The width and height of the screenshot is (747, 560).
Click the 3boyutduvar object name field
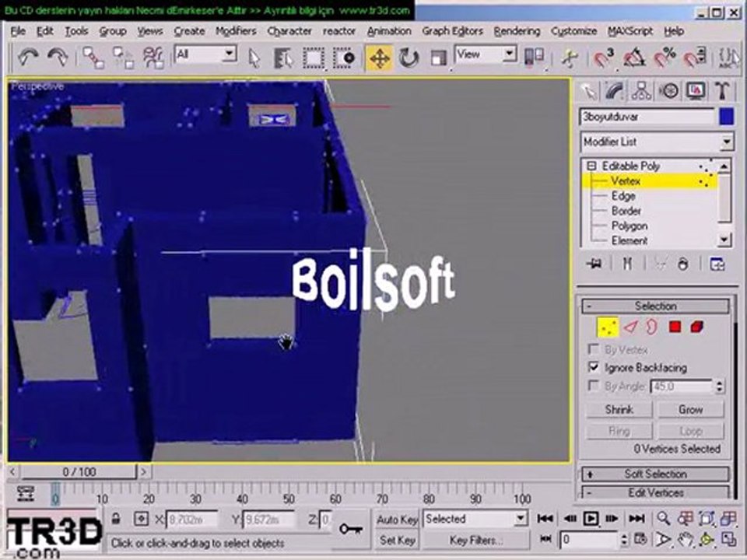[x=647, y=117]
